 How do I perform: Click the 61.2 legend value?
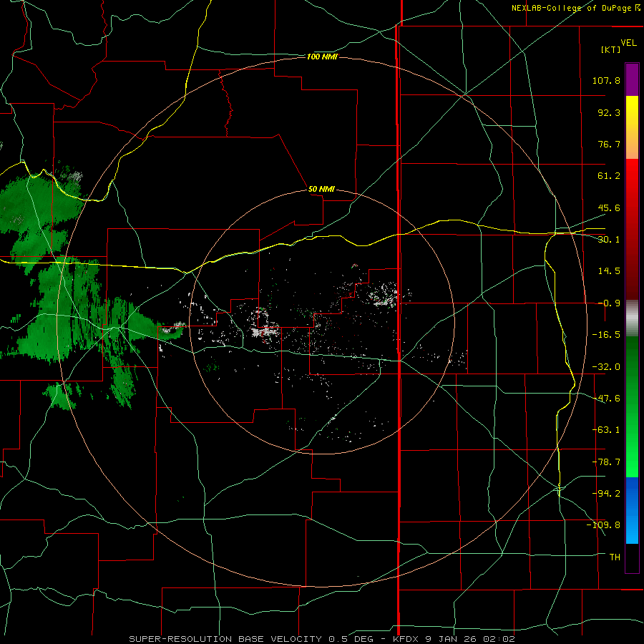[609, 176]
